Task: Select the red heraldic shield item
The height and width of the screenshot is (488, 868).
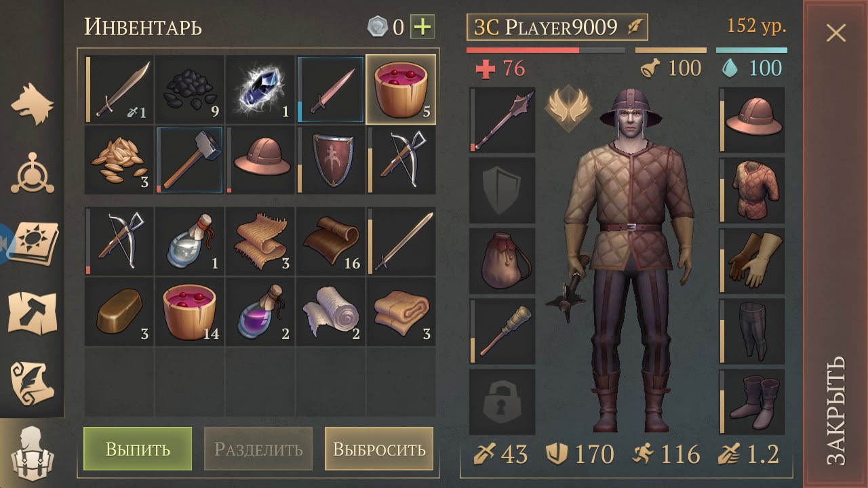Action: click(330, 160)
